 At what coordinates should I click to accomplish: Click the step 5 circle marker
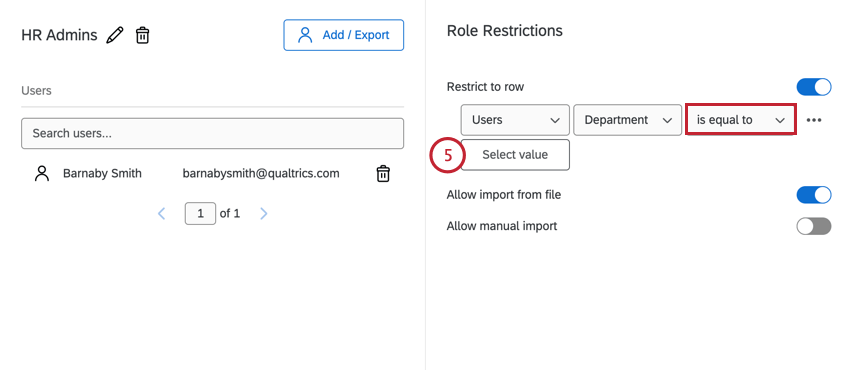[448, 155]
